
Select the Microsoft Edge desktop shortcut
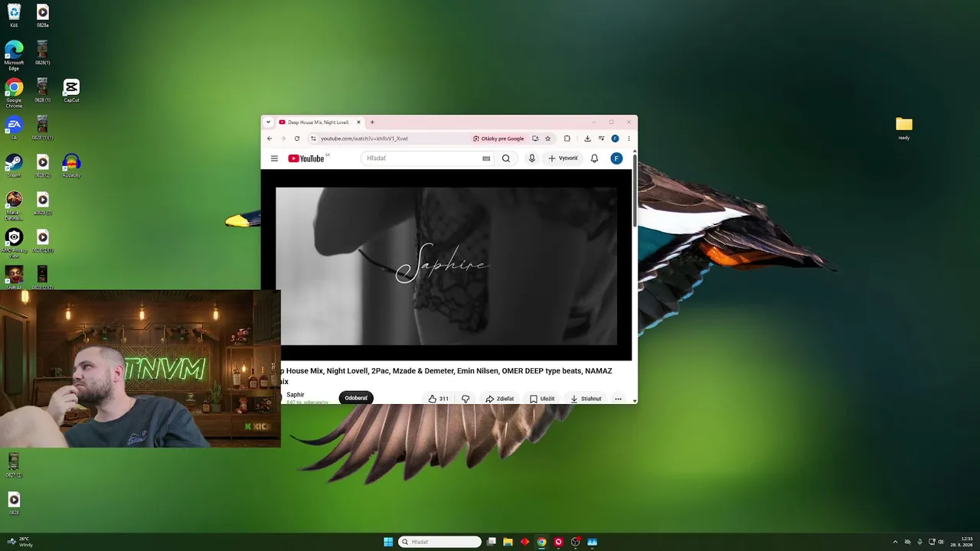pos(14,55)
